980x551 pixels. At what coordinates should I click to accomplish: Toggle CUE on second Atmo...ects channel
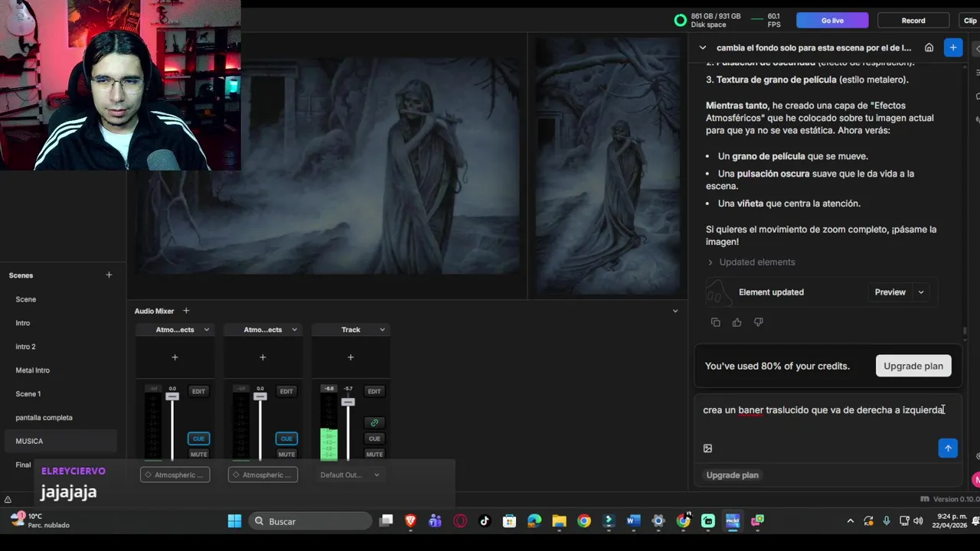[x=286, y=439]
